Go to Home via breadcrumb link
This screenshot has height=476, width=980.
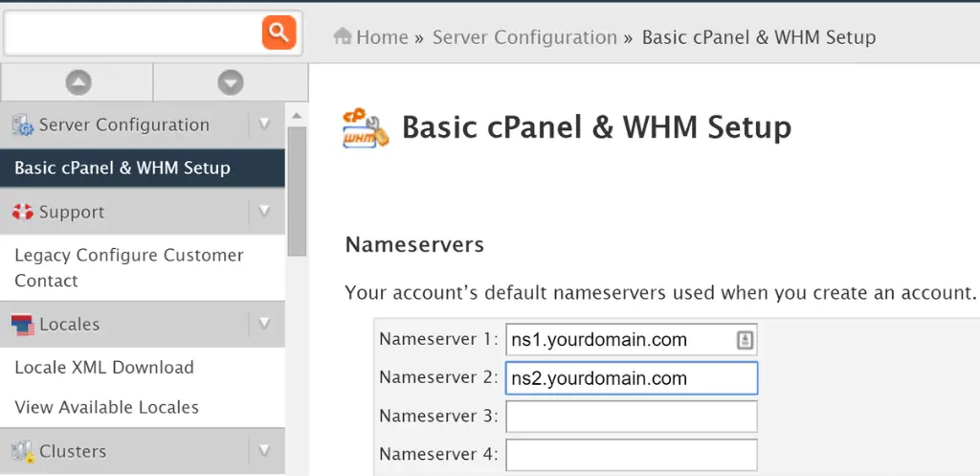point(382,37)
